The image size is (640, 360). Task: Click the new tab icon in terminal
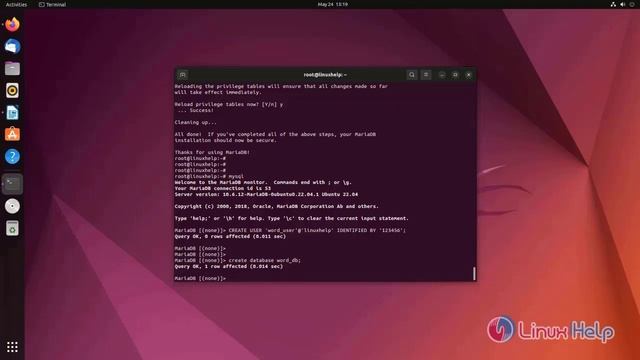(x=182, y=75)
